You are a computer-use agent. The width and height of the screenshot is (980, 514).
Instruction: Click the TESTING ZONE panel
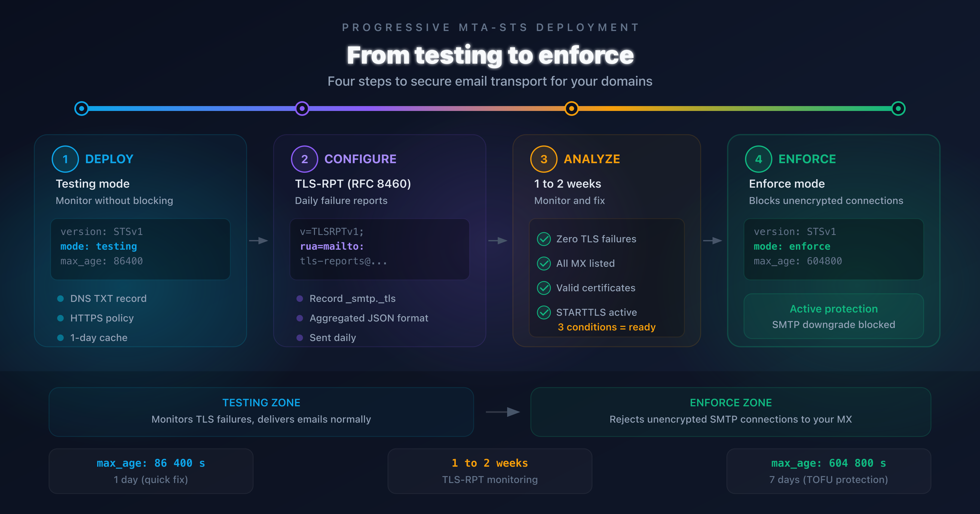click(x=261, y=412)
